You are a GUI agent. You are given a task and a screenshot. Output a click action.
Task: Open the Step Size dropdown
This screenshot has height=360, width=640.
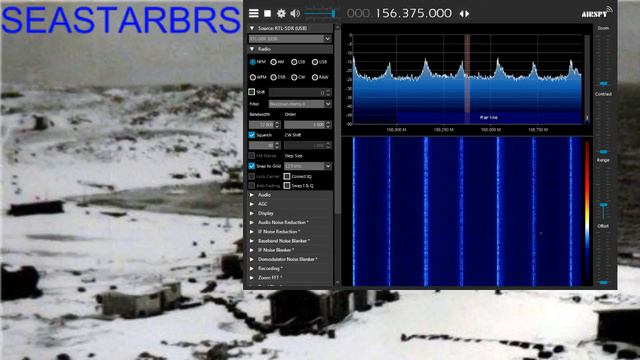pyautogui.click(x=307, y=166)
